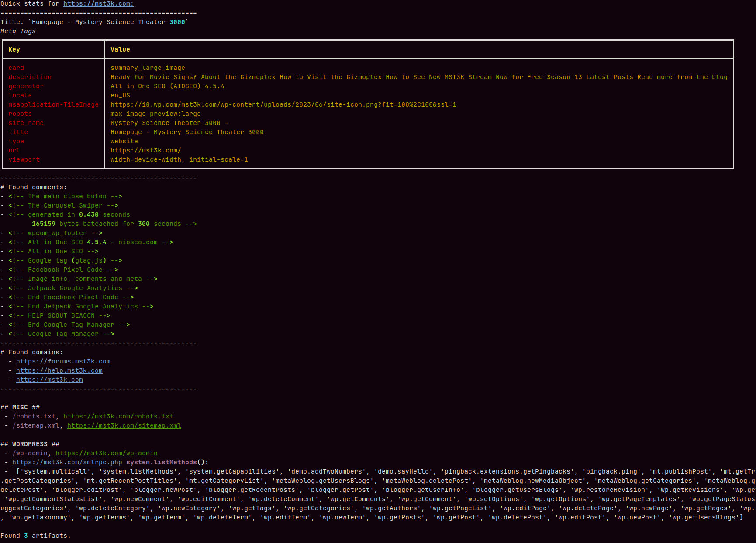Click the 'All in One SEO (AIOSEO) 4.5.4' value
This screenshot has width=756, height=543.
pos(167,86)
